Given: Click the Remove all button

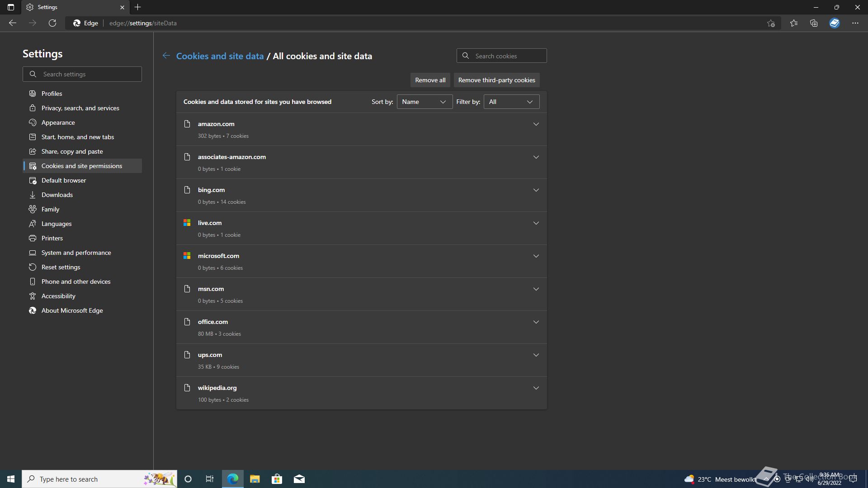Looking at the screenshot, I should [x=430, y=80].
